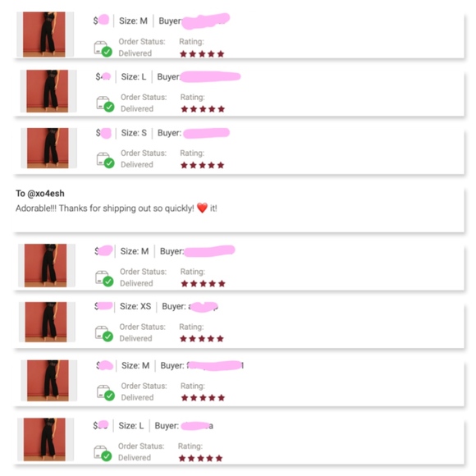Click the 'Adorable!!! Thanks for shipping' comment text
This screenshot has height=476, width=476.
117,208
